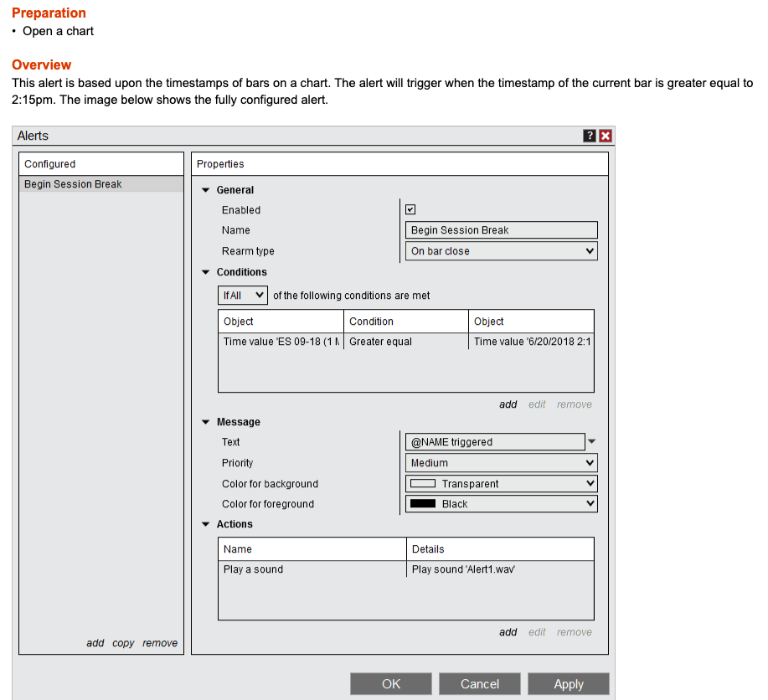768x700 pixels.
Task: Click add in the Configured panel
Action: (x=95, y=643)
